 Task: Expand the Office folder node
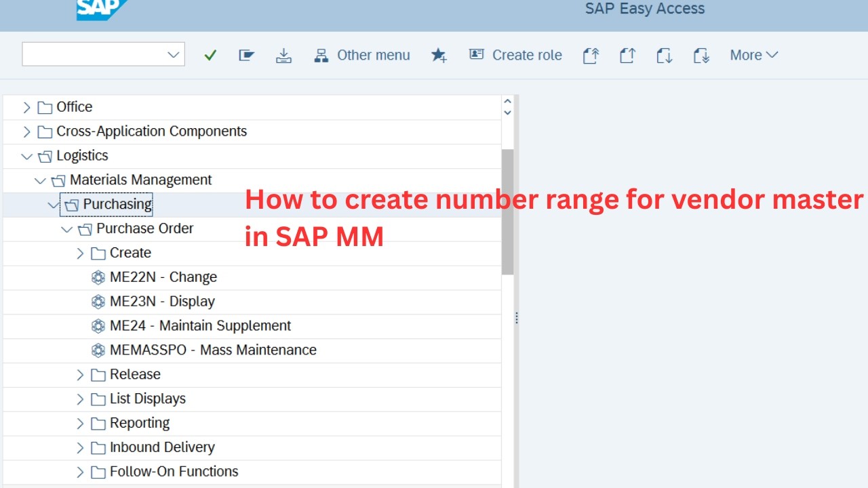click(26, 107)
